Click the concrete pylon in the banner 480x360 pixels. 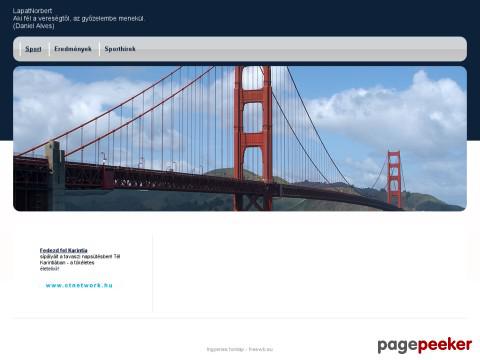tap(56, 176)
